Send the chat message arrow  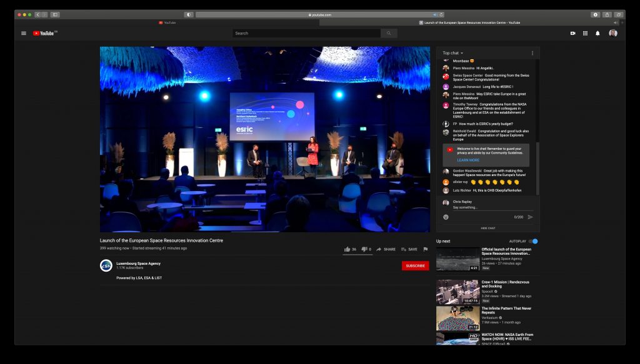click(x=530, y=217)
